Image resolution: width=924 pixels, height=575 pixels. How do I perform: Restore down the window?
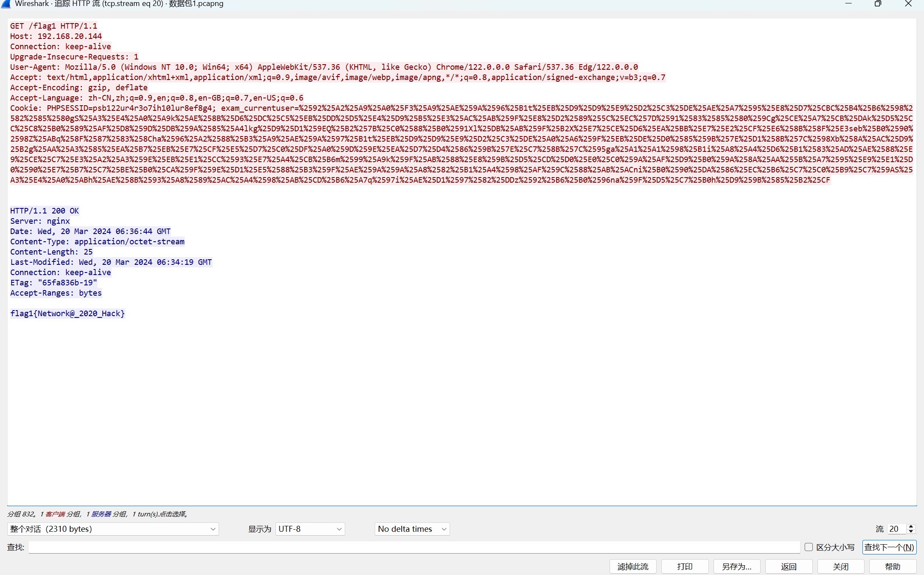(878, 4)
